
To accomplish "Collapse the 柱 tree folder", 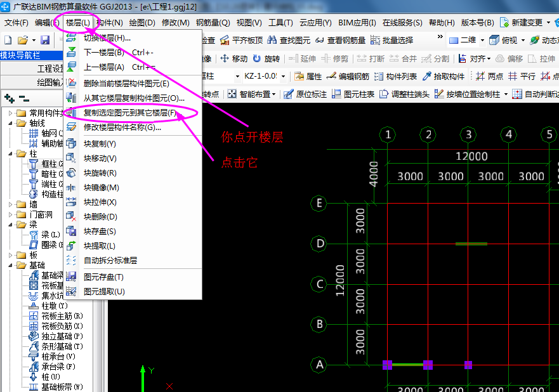I will [10, 154].
